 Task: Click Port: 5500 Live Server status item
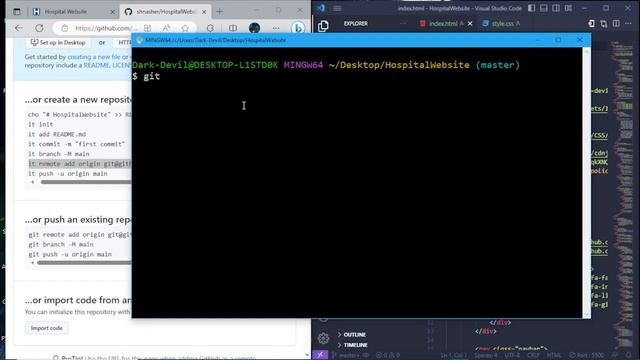(587, 356)
